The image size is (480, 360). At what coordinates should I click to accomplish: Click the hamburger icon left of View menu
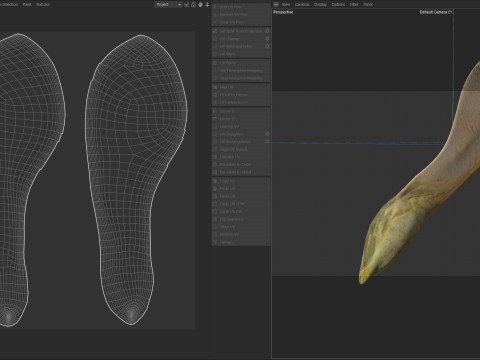pyautogui.click(x=276, y=5)
